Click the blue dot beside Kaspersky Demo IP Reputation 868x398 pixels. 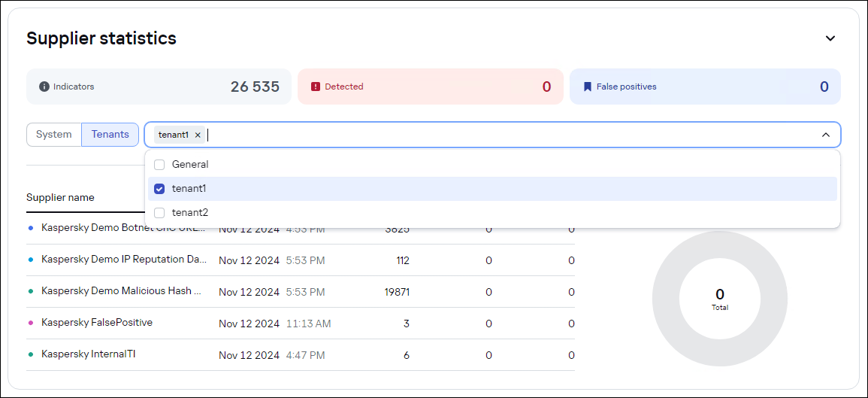[x=31, y=260]
